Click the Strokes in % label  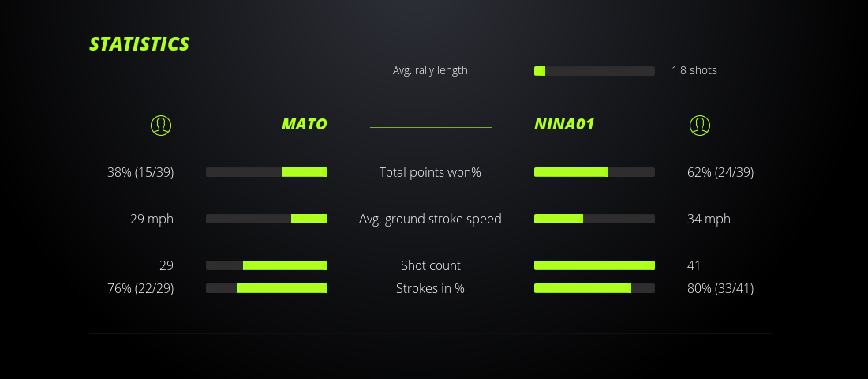pyautogui.click(x=430, y=288)
